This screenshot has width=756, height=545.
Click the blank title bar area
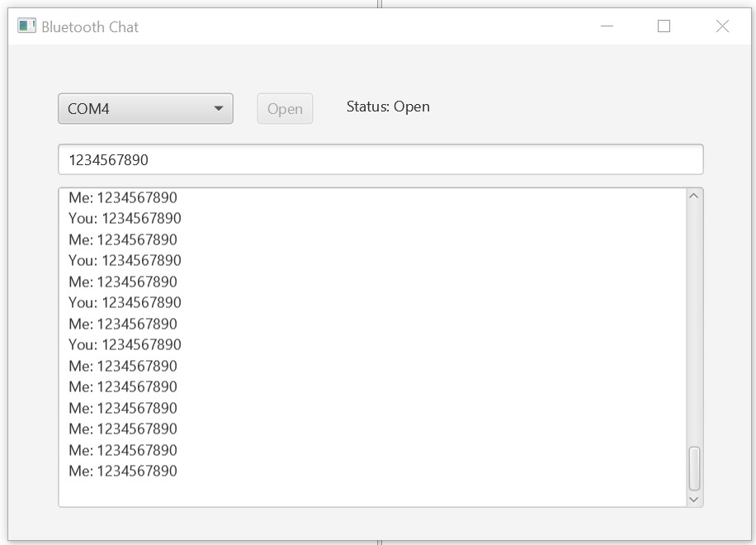click(371, 26)
